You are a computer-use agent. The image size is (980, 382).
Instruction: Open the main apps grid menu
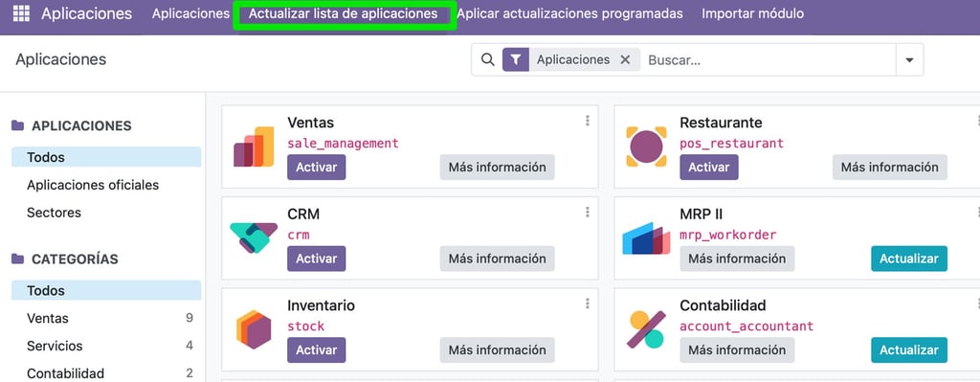[x=21, y=13]
